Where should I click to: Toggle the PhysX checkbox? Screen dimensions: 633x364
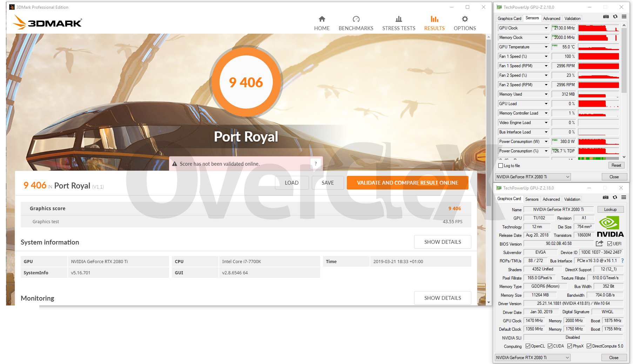coord(570,346)
